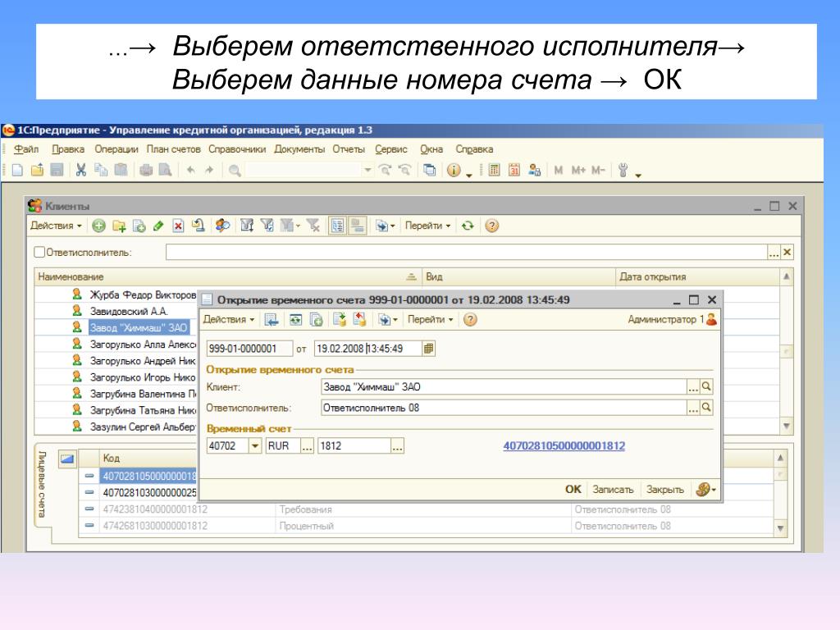This screenshot has width=840, height=630.
Task: Click the Дата открытия column header
Action: (x=697, y=277)
